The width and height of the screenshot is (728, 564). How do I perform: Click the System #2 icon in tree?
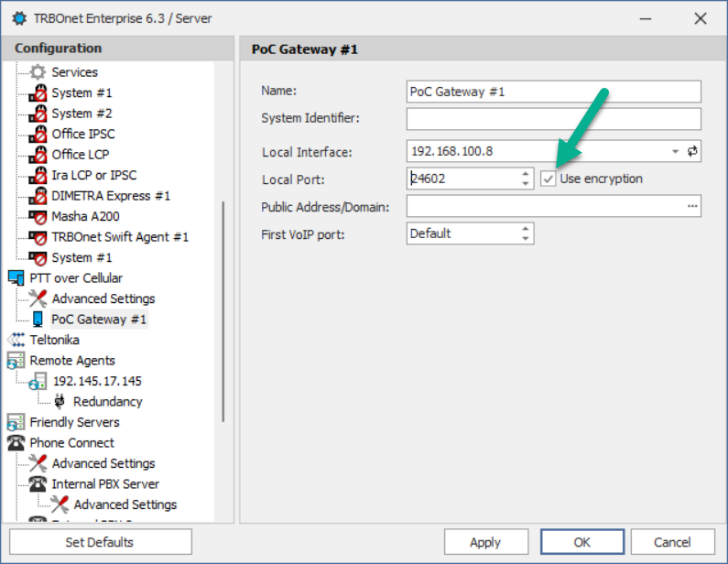tap(38, 114)
